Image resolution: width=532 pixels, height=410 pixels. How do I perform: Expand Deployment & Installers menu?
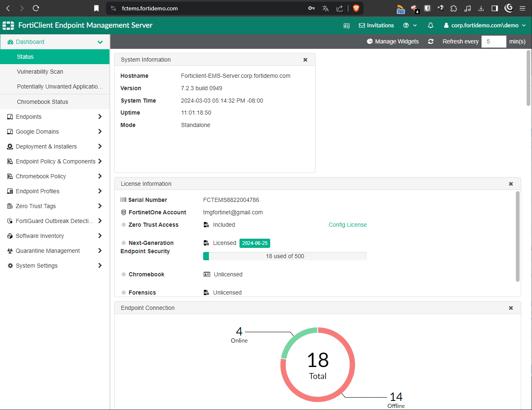pyautogui.click(x=55, y=146)
